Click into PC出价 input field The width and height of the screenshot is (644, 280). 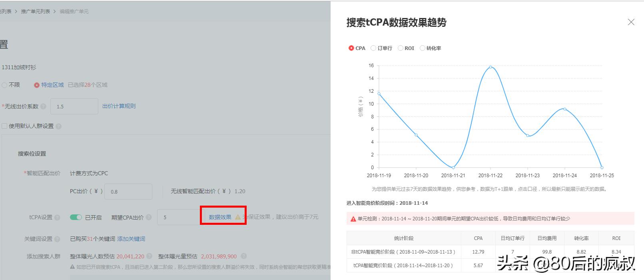coord(128,192)
